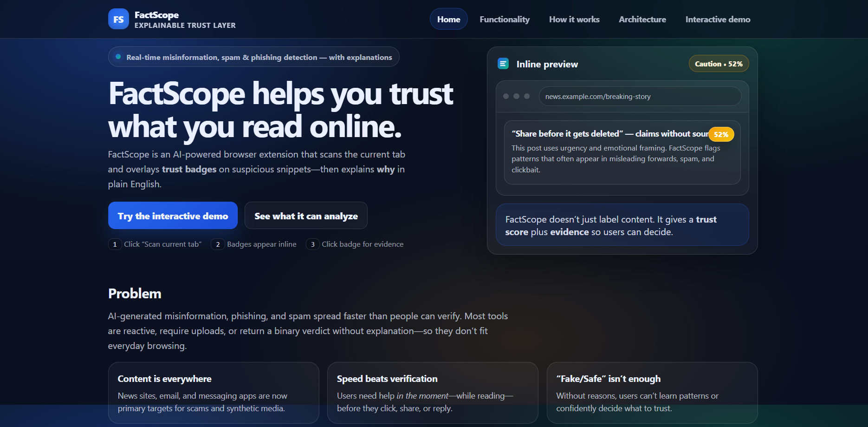
Task: Click the step 1 number badge
Action: click(x=115, y=244)
